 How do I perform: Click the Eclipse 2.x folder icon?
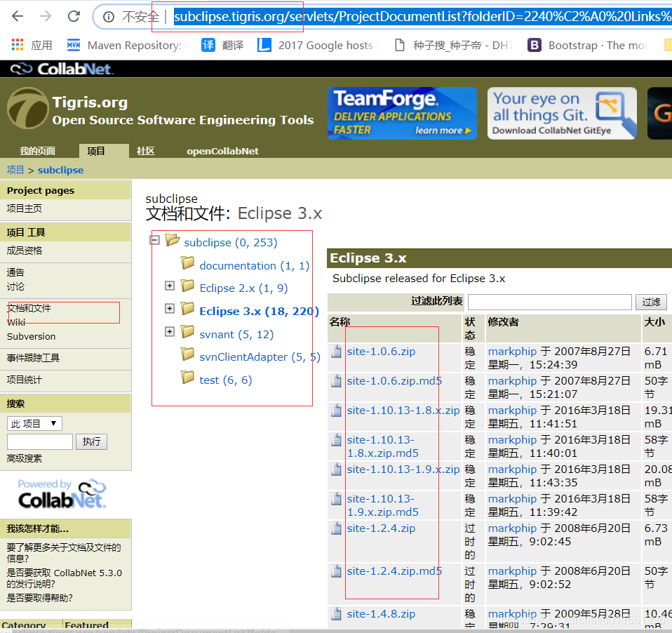(187, 285)
